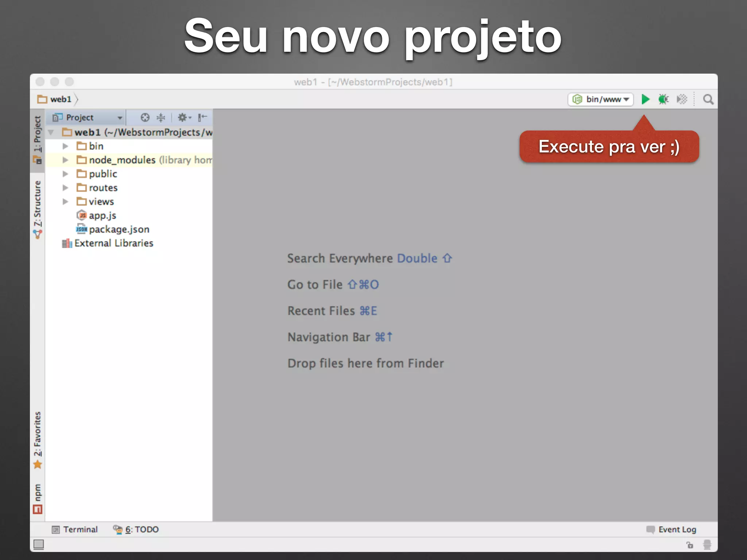Select the bin folder row
This screenshot has height=560, width=747.
(129, 146)
